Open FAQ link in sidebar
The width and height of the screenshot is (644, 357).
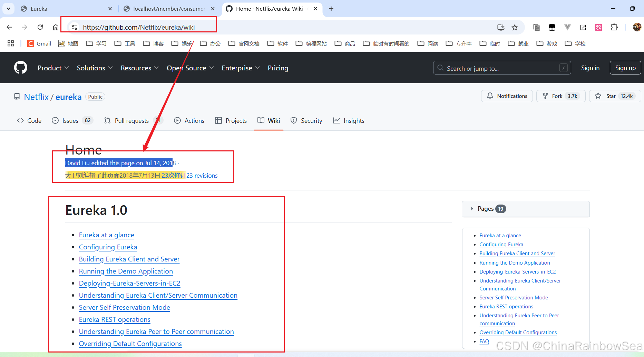pyautogui.click(x=484, y=341)
